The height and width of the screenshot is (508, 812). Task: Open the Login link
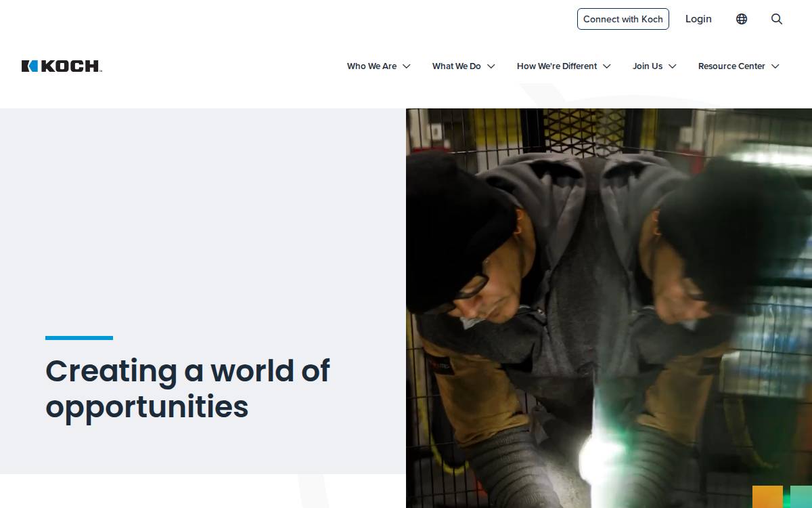pos(698,19)
